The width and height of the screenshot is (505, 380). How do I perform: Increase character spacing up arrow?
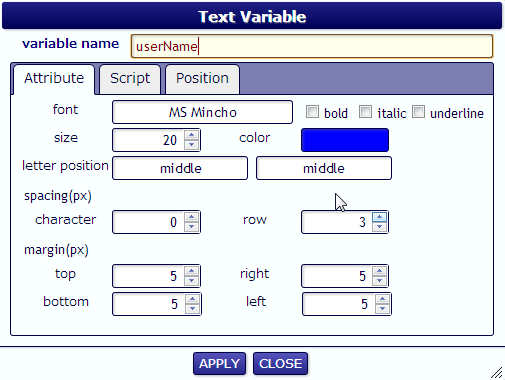[x=191, y=217]
